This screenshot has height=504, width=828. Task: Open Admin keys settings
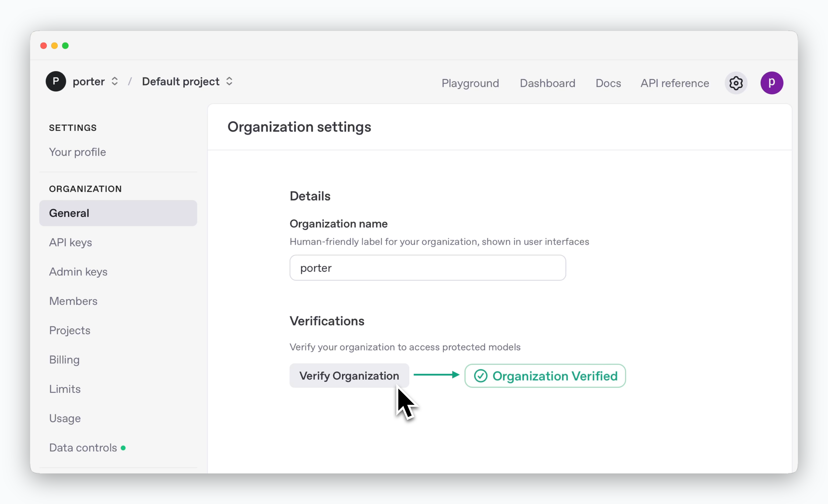coord(78,272)
